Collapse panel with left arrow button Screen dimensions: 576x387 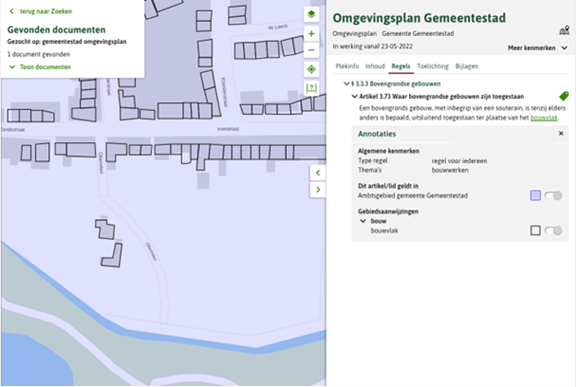pos(318,173)
